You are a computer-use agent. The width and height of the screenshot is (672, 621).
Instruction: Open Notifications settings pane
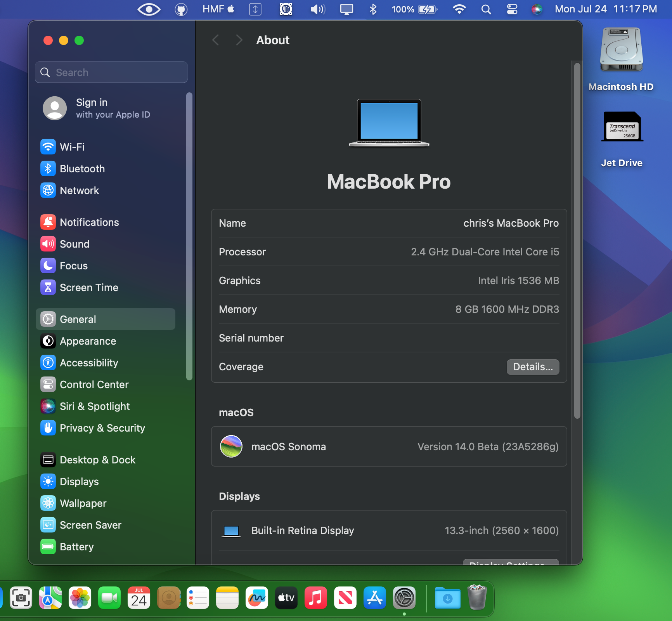click(105, 222)
